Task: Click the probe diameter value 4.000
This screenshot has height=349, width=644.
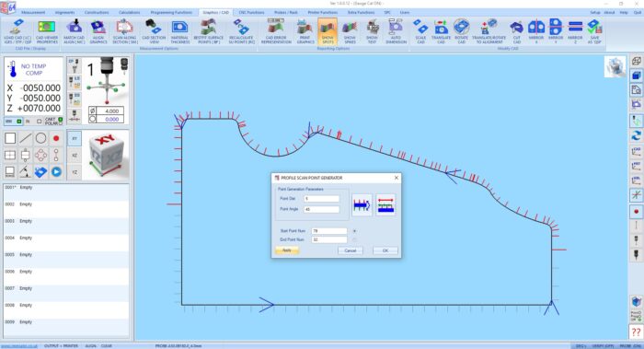Action: [109, 111]
